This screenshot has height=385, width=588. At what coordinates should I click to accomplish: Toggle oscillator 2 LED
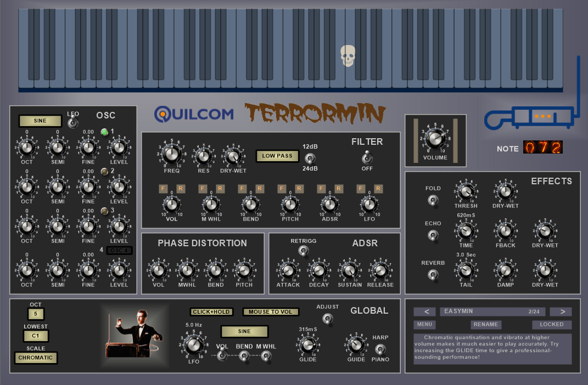(104, 172)
